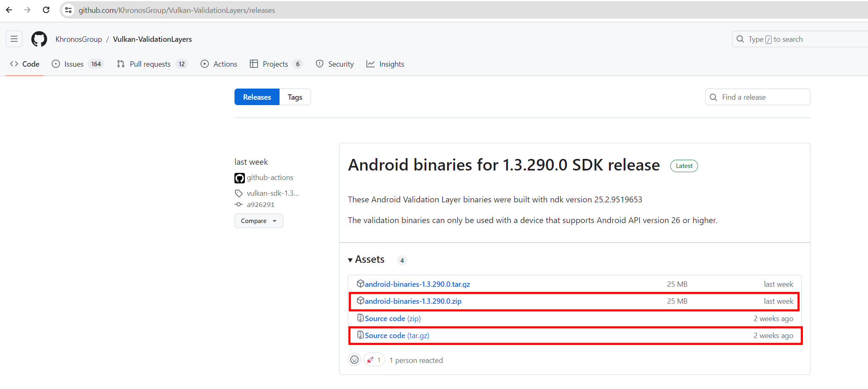Click the Issues count badge 164
868x389 pixels.
click(x=96, y=64)
